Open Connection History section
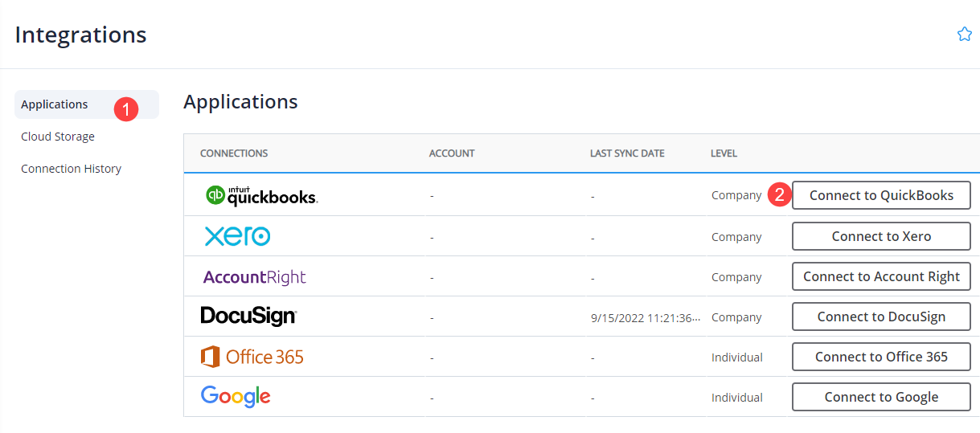The image size is (980, 433). pos(71,169)
